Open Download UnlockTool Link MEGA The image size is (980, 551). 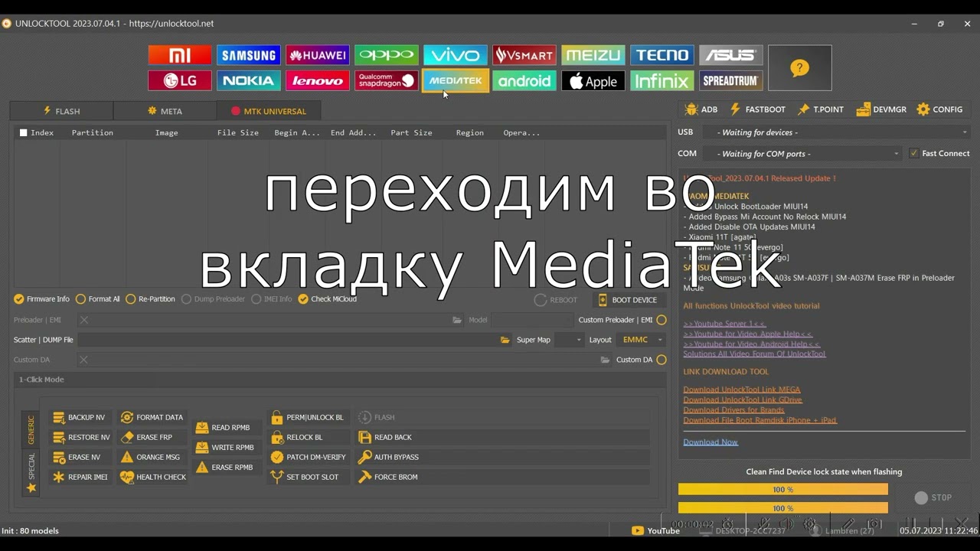pos(742,390)
